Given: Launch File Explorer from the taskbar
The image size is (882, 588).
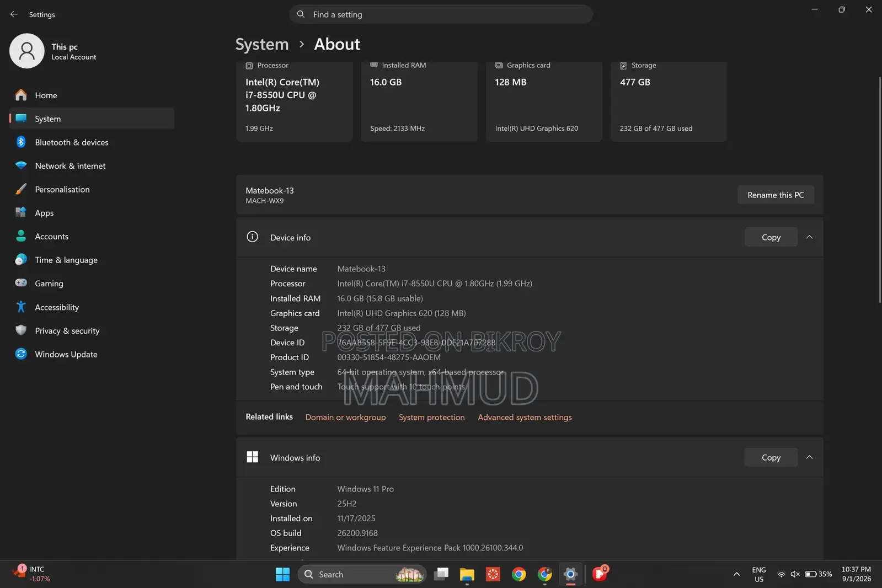Looking at the screenshot, I should (467, 574).
